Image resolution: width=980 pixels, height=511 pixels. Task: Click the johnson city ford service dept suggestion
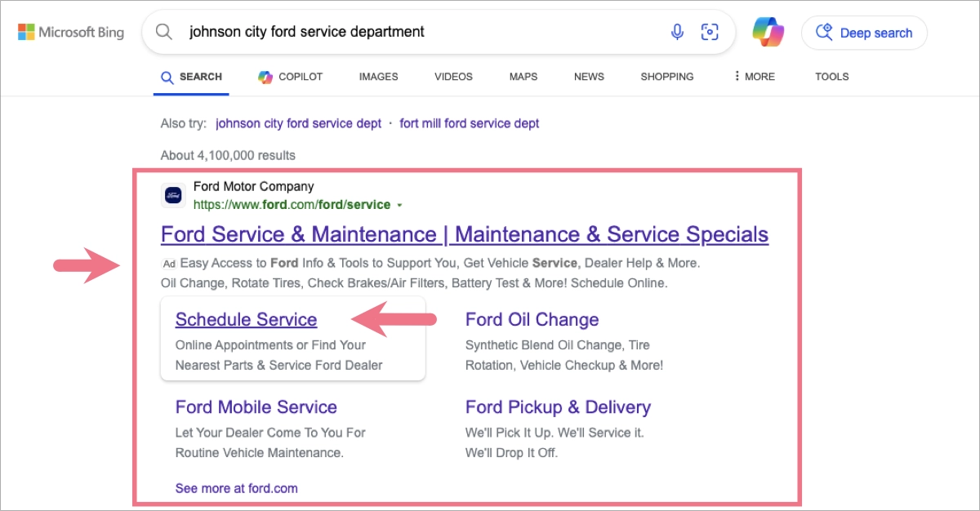(x=298, y=122)
